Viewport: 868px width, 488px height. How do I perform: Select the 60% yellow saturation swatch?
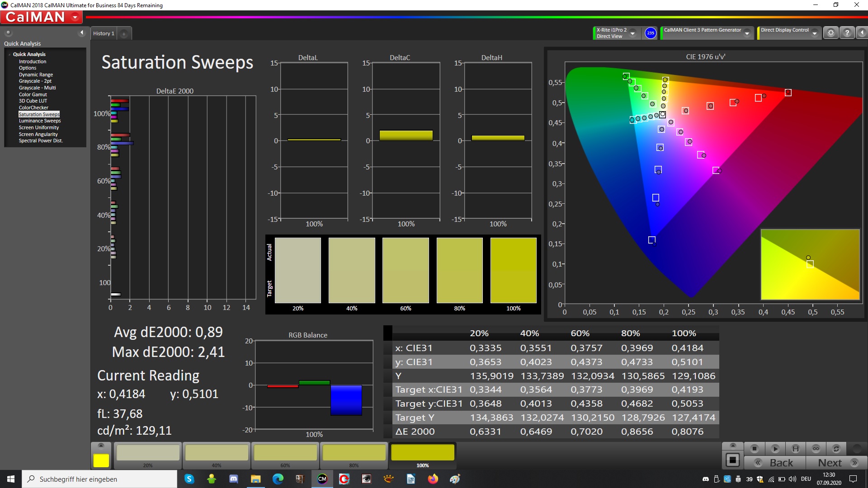[285, 453]
